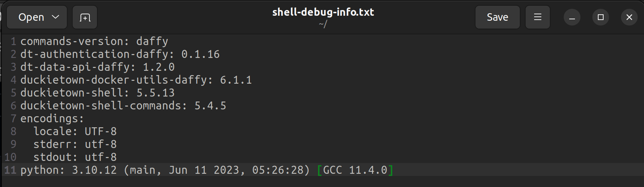Place cursor on encodings line
644x187 pixels.
(52, 119)
